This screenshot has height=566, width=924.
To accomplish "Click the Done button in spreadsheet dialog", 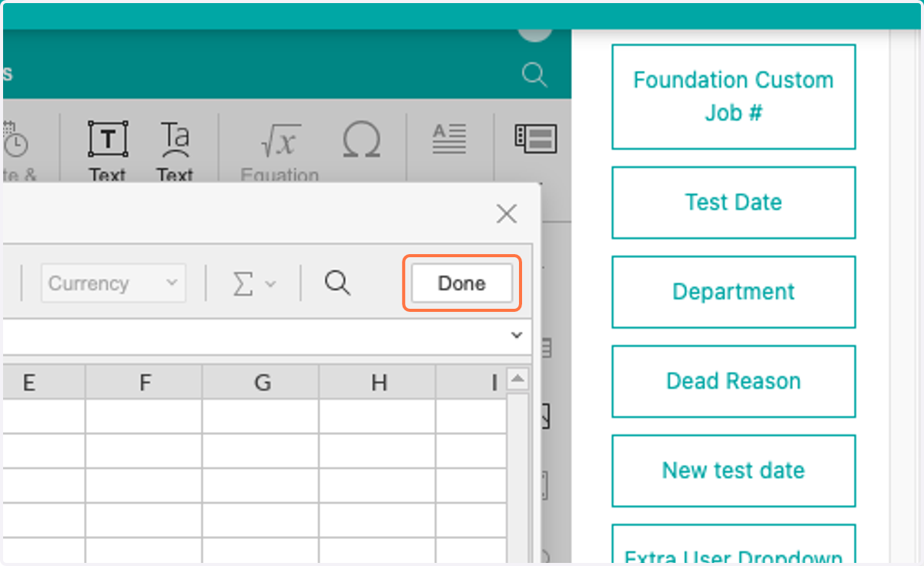I will pos(461,283).
